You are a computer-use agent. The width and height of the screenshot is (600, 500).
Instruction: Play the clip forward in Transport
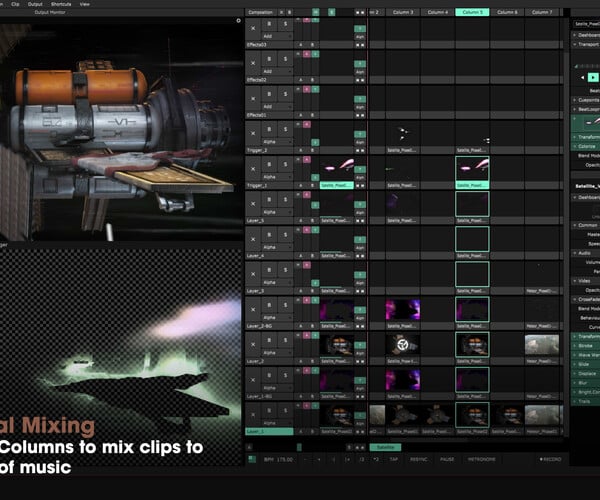click(593, 78)
